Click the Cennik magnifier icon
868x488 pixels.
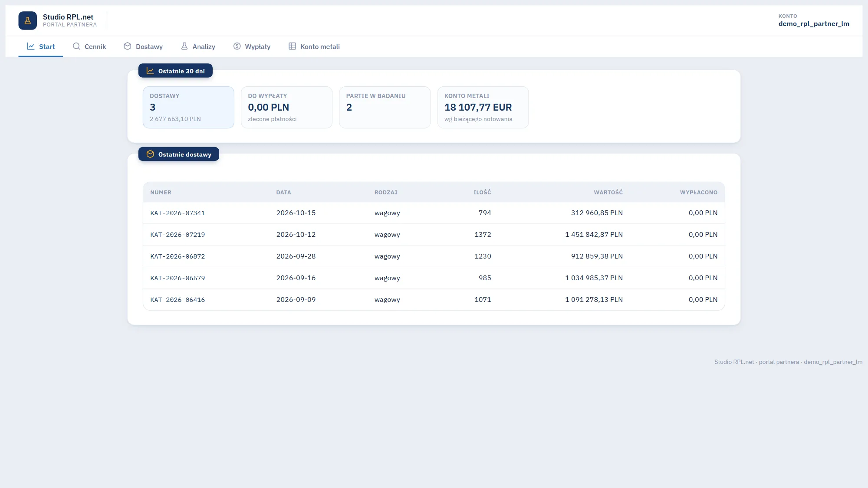pos(76,46)
